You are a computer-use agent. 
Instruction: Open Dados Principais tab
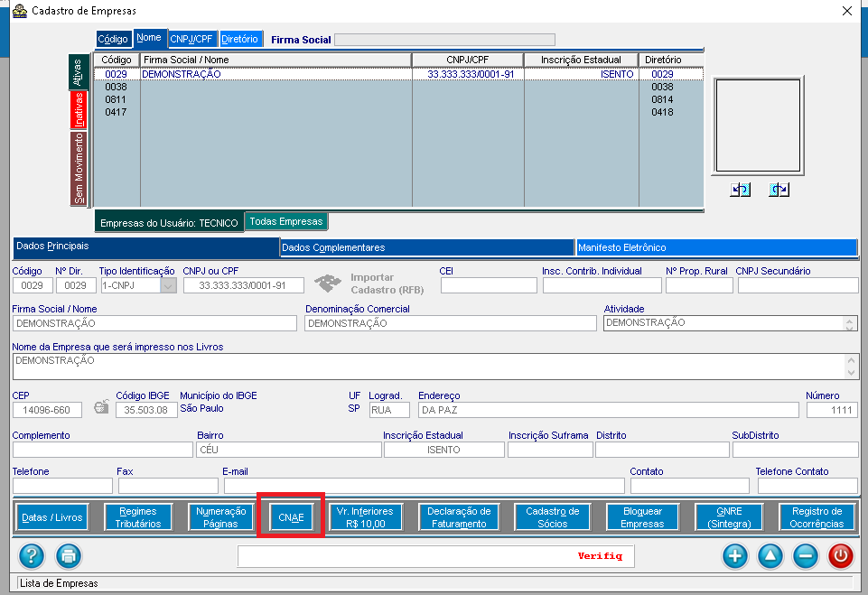tap(146, 246)
